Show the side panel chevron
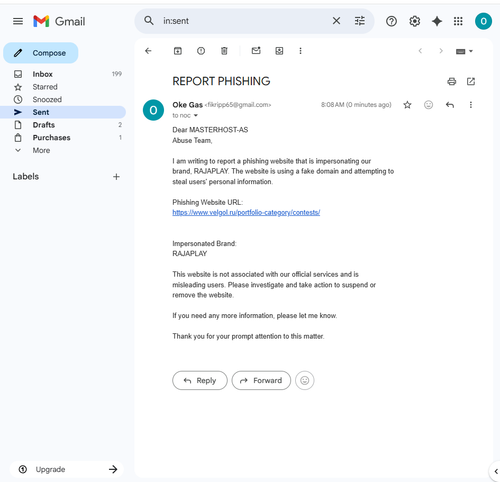 (496, 471)
